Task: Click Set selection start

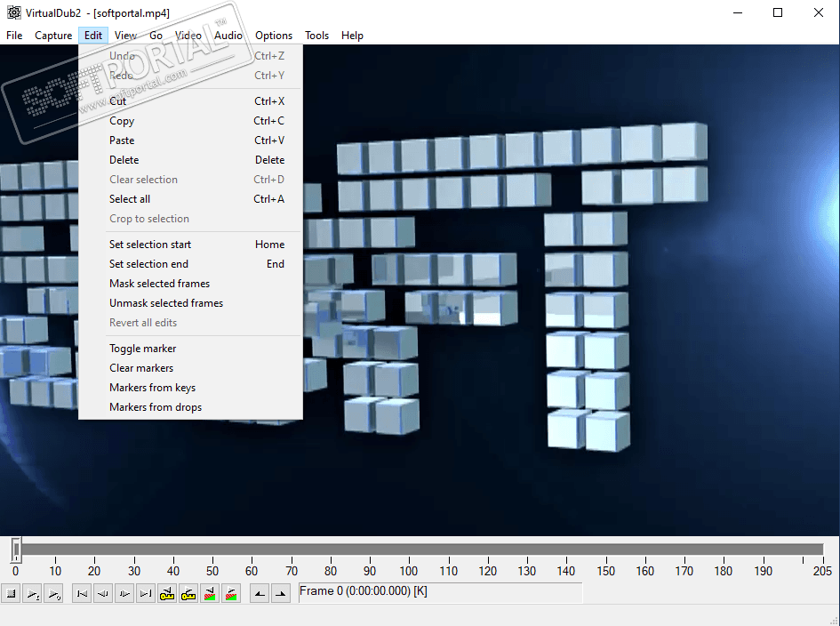Action: click(190, 245)
